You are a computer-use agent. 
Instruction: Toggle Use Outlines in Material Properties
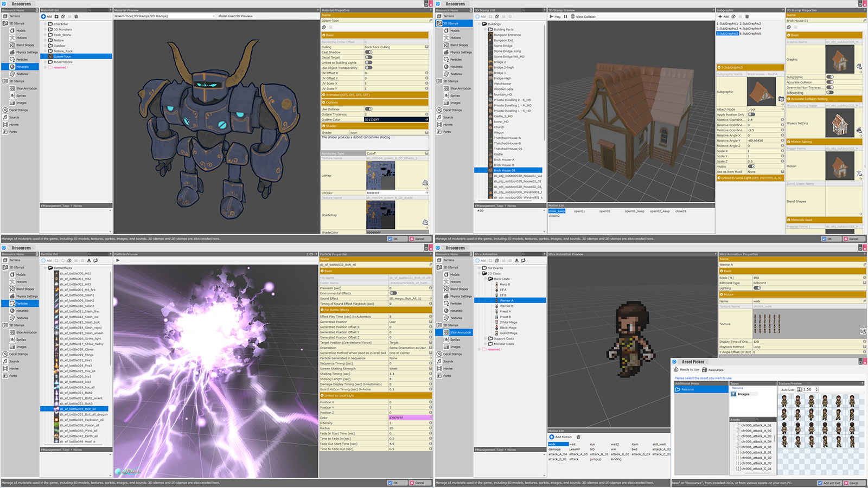[369, 109]
